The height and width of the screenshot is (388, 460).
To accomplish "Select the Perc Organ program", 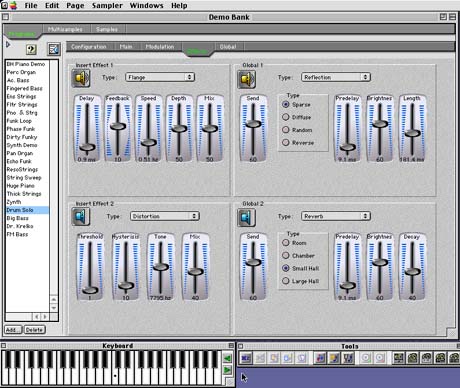I will (x=27, y=72).
